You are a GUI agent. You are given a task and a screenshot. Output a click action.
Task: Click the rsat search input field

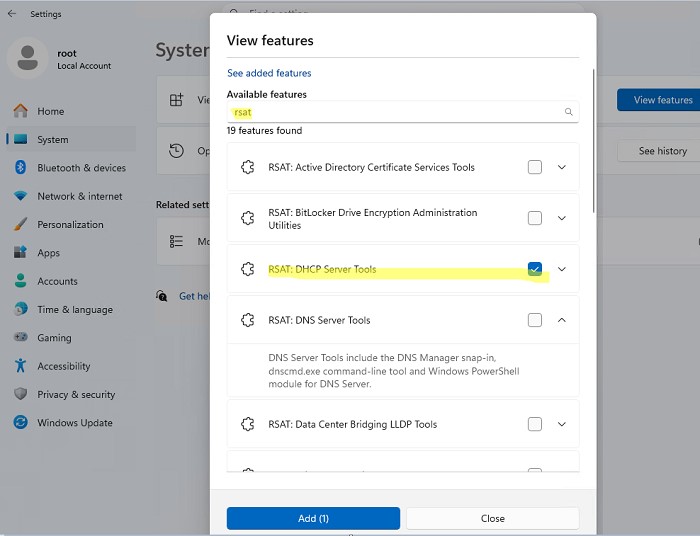403,112
